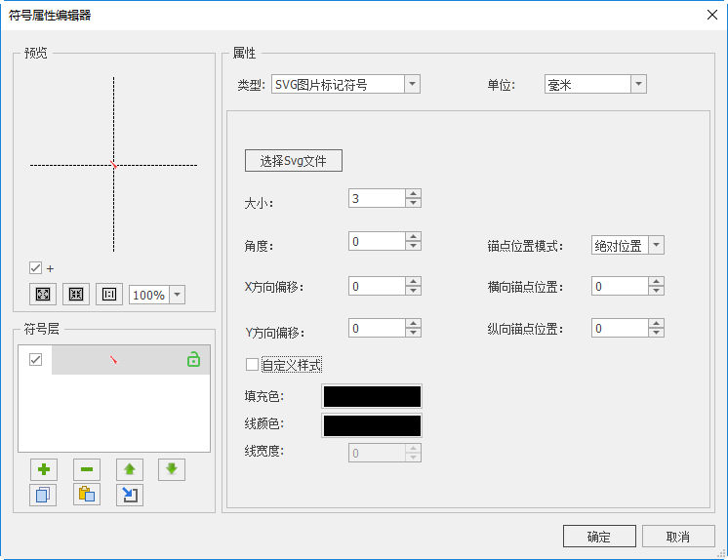Click the zoom-in expand preview icon
This screenshot has height=560, width=728.
pyautogui.click(x=43, y=295)
